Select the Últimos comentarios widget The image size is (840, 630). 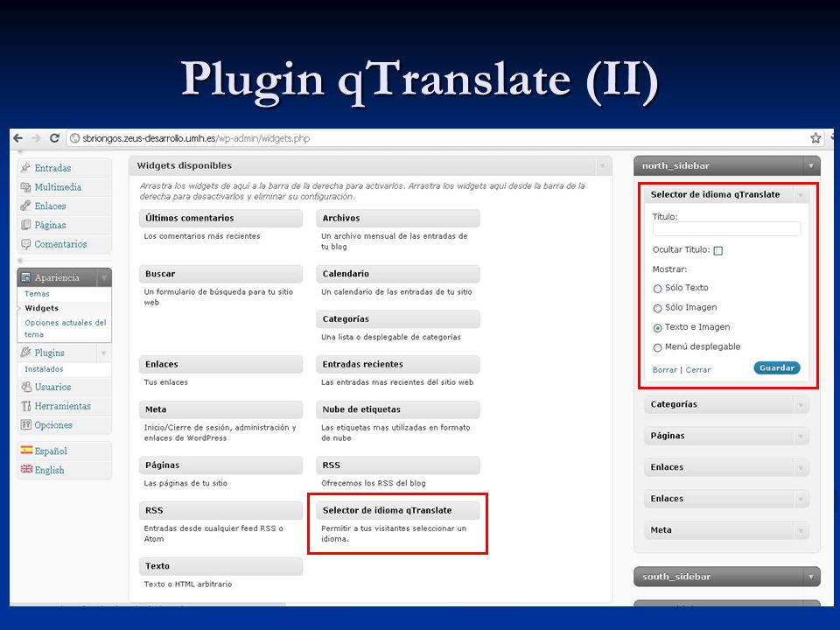(x=220, y=218)
